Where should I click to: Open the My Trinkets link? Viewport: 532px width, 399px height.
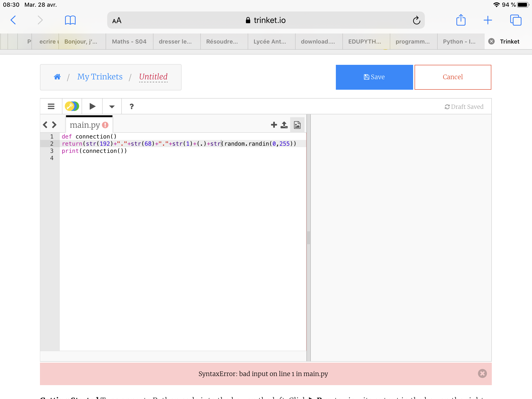pos(100,77)
